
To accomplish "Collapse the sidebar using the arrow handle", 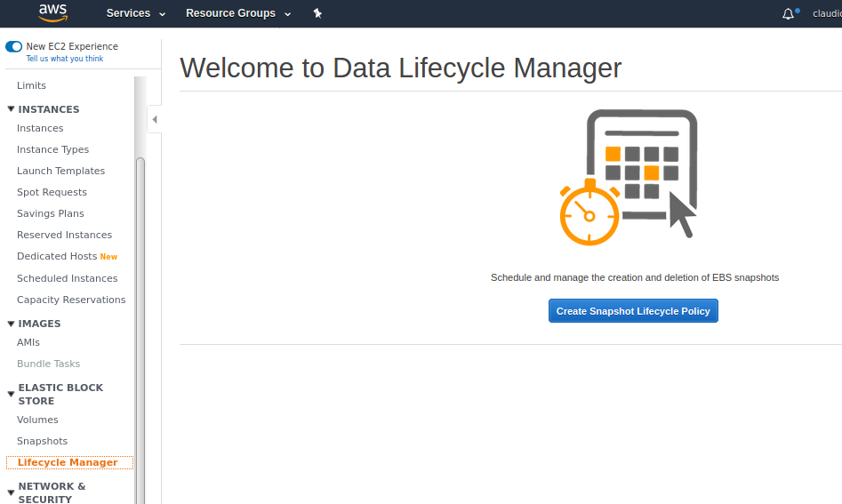I will pyautogui.click(x=155, y=119).
